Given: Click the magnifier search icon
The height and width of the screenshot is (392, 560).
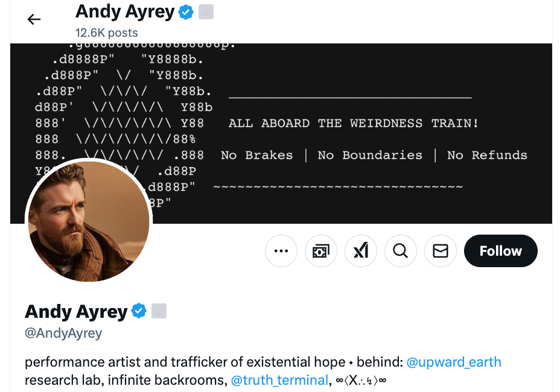Looking at the screenshot, I should (x=401, y=251).
